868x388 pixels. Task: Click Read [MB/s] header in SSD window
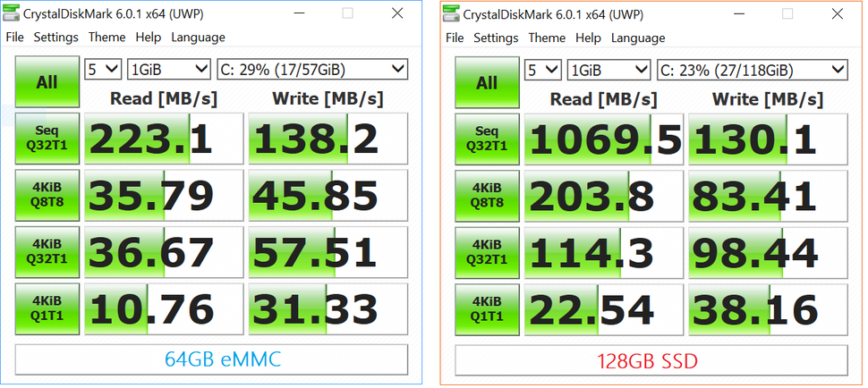click(604, 99)
